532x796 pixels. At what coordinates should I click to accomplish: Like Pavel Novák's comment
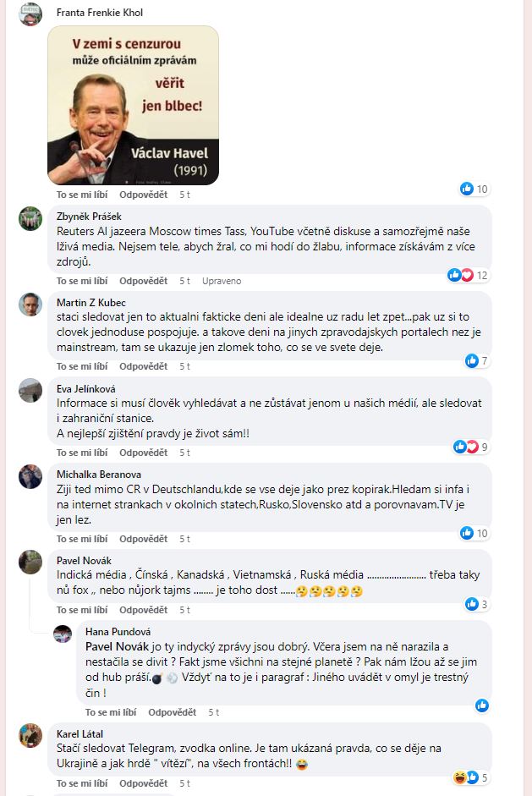click(82, 610)
